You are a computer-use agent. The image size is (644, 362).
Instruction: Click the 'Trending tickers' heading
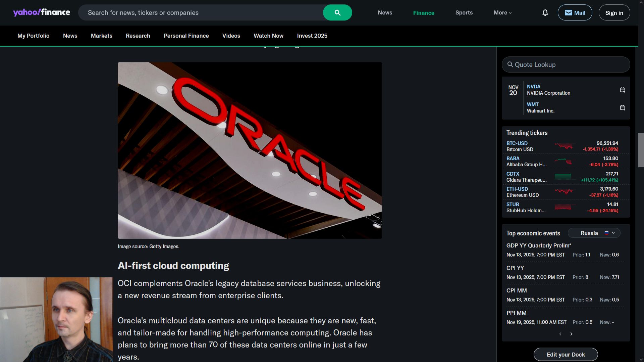click(x=527, y=133)
